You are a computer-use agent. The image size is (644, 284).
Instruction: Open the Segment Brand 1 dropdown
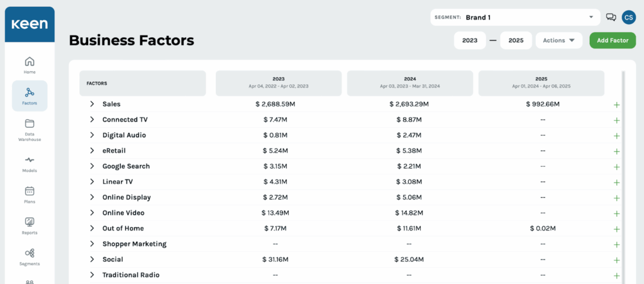click(x=515, y=17)
